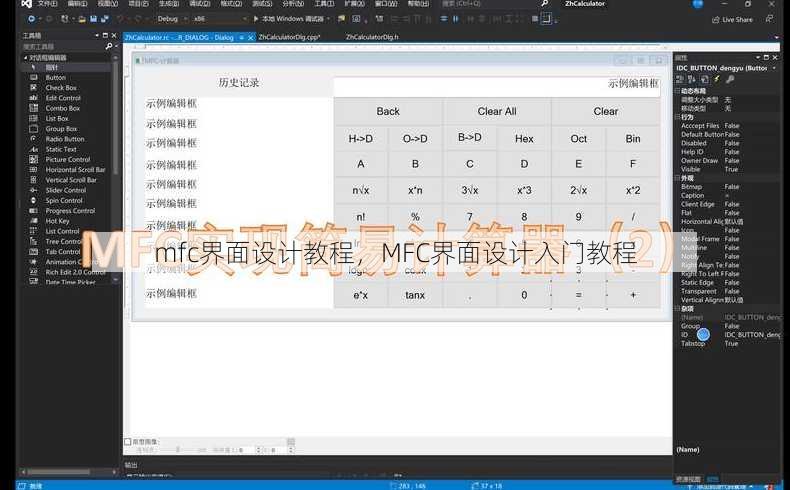Select the Spin Control toolbox icon
790x490 pixels.
[34, 200]
